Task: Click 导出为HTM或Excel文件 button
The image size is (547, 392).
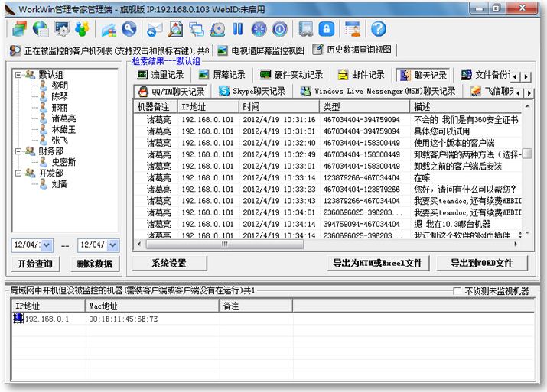Action: click(x=378, y=263)
